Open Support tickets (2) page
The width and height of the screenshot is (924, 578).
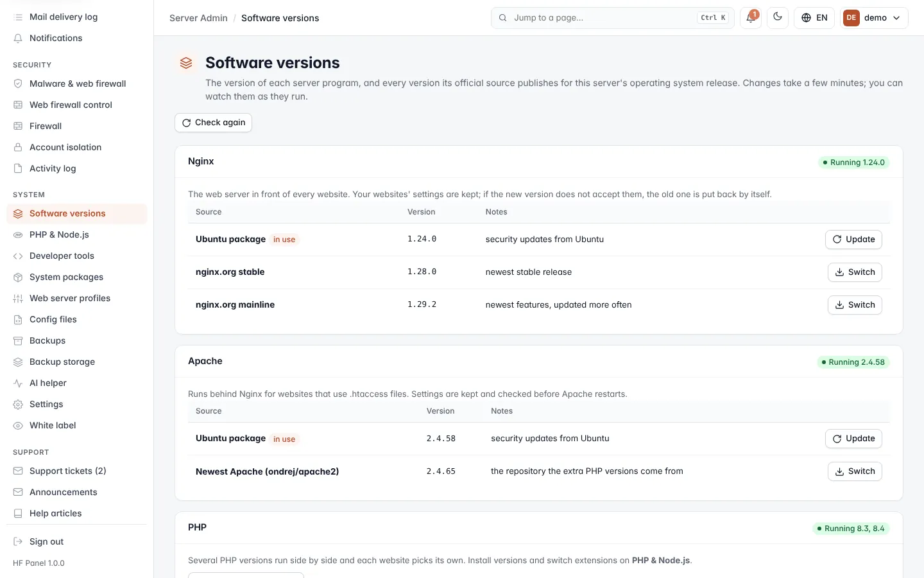[77, 471]
